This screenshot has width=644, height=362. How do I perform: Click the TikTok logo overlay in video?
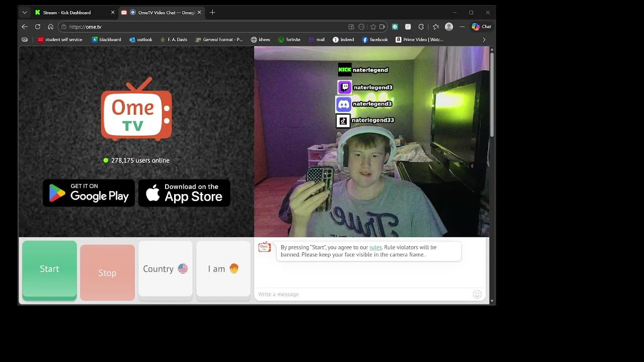point(343,121)
